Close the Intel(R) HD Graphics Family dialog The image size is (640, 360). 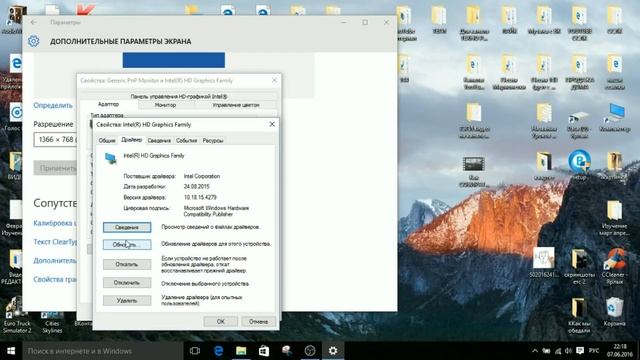point(272,124)
